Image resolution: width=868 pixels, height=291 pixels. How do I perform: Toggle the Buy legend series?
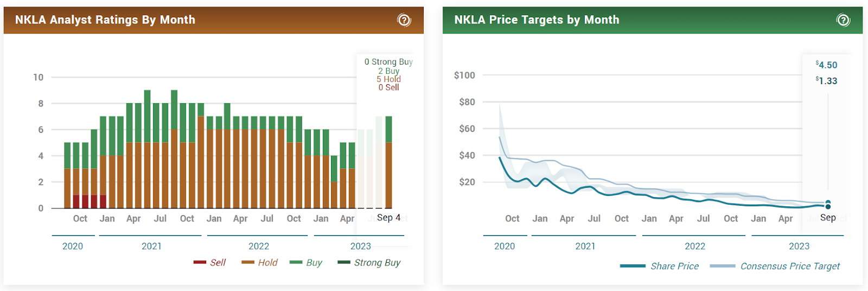pyautogui.click(x=306, y=262)
